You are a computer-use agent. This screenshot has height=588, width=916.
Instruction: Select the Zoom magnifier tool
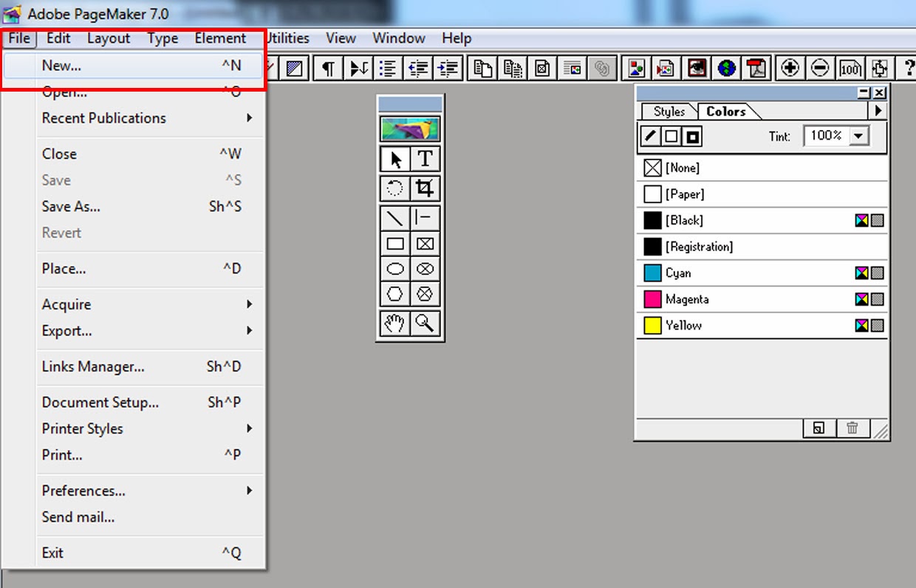426,323
